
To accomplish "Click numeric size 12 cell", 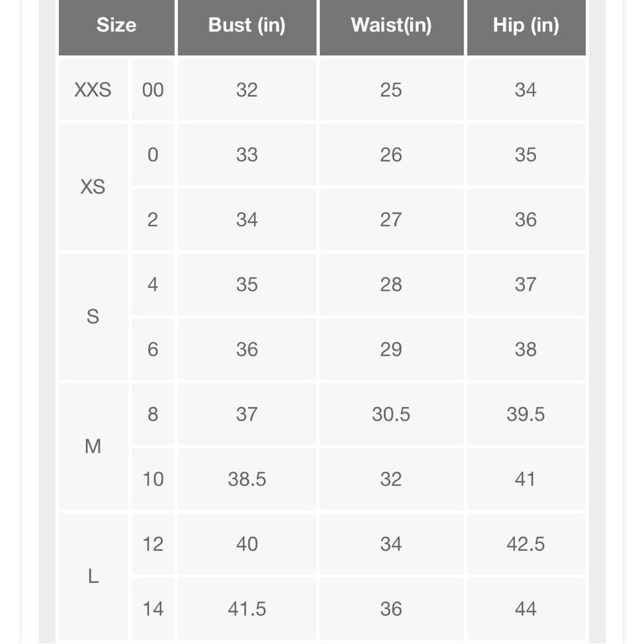I will tap(153, 544).
